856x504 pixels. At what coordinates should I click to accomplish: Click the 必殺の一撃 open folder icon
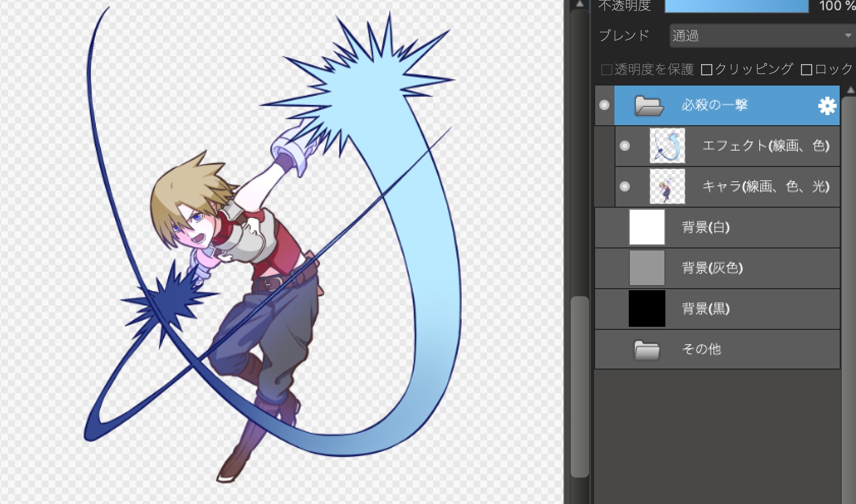pyautogui.click(x=649, y=105)
